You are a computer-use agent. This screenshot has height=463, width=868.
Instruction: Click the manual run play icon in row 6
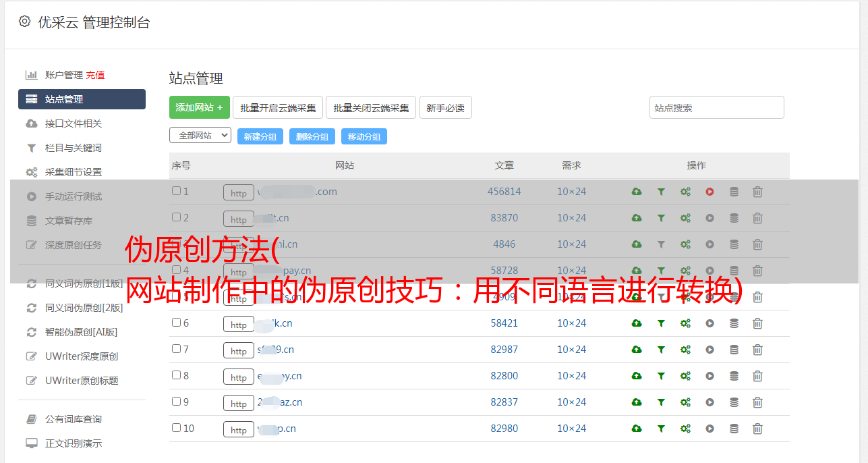click(x=710, y=323)
